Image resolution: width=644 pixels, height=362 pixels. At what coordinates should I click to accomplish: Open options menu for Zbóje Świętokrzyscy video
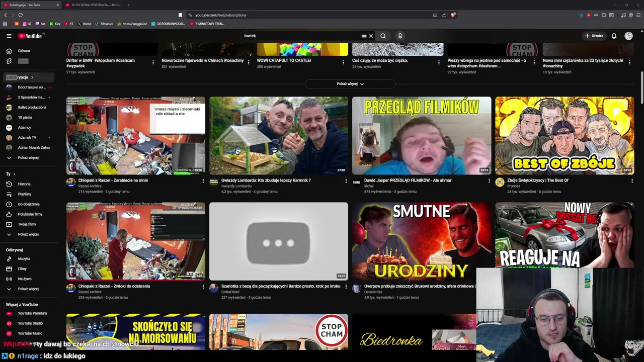[632, 180]
